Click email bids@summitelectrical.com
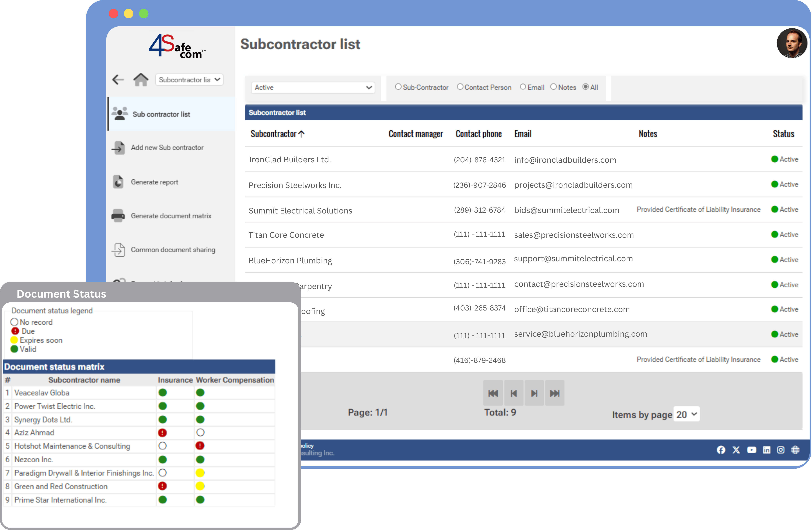812x530 pixels. coord(567,210)
